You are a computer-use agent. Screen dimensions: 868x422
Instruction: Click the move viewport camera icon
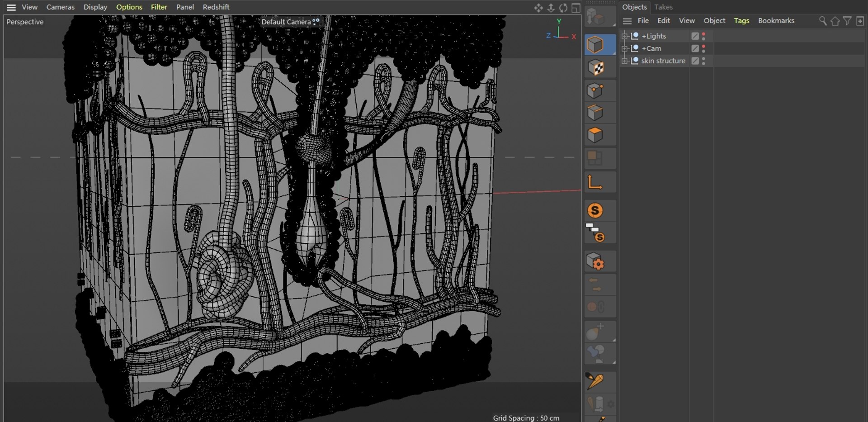(x=538, y=8)
